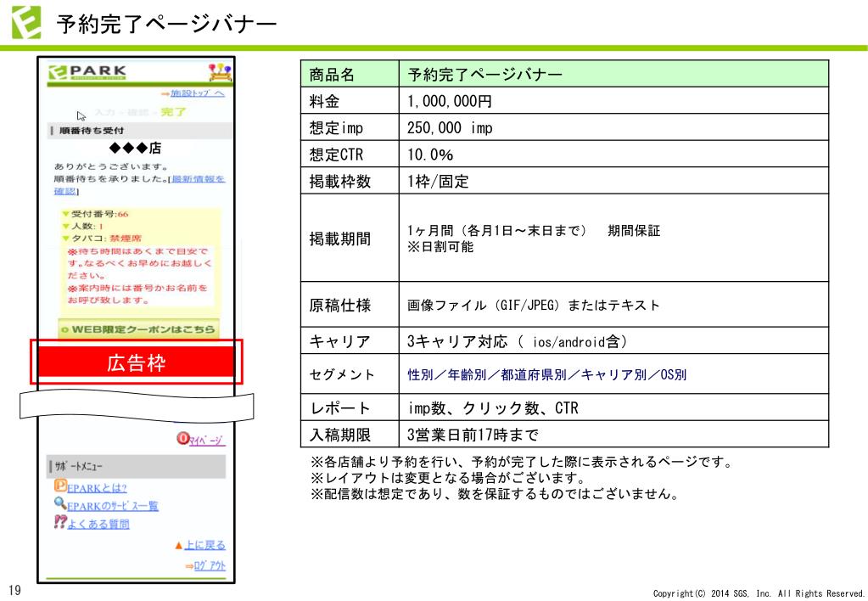Select the 順番待ち受付 section header
868x601 pixels.
[x=139, y=131]
